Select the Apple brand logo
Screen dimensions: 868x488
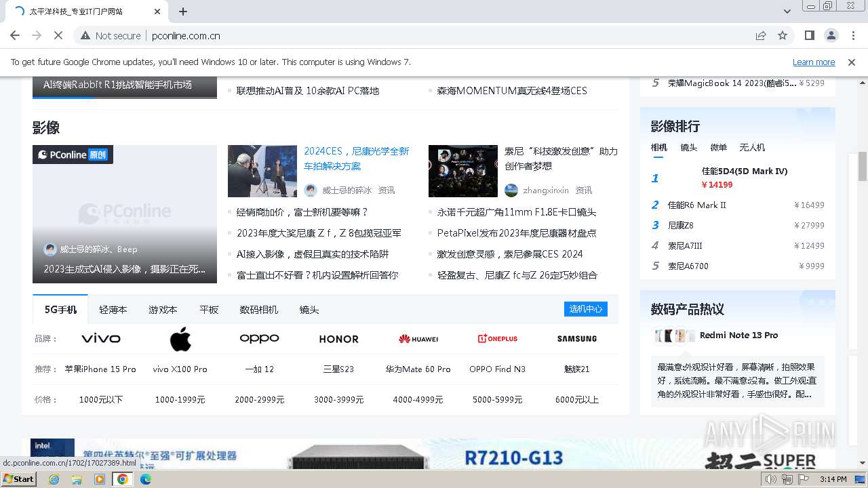tap(180, 339)
